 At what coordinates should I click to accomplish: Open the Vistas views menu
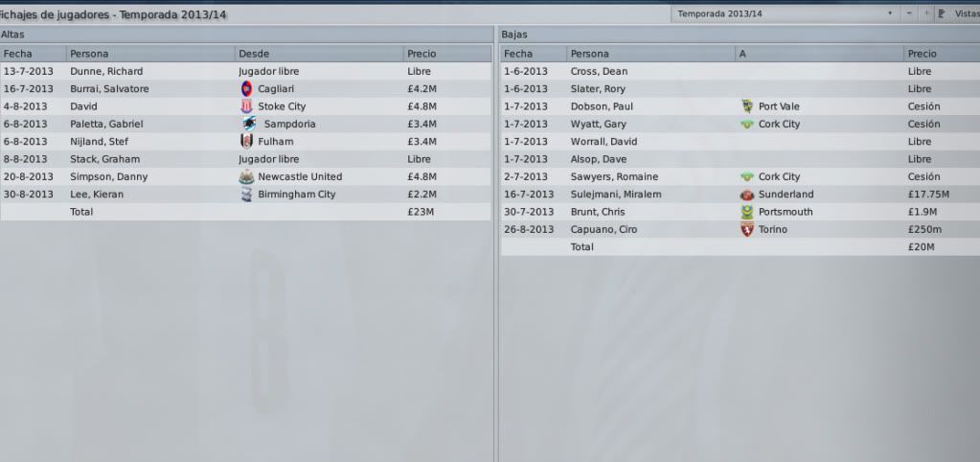(x=959, y=13)
